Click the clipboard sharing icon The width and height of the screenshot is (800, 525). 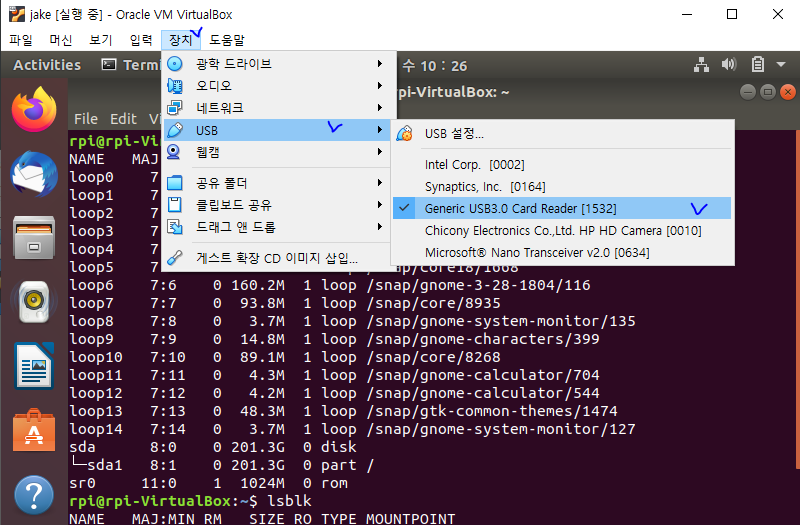click(x=174, y=205)
